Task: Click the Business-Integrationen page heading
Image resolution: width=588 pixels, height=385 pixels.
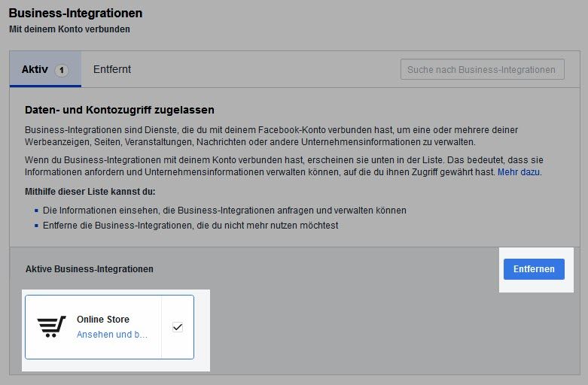Action: (x=75, y=14)
